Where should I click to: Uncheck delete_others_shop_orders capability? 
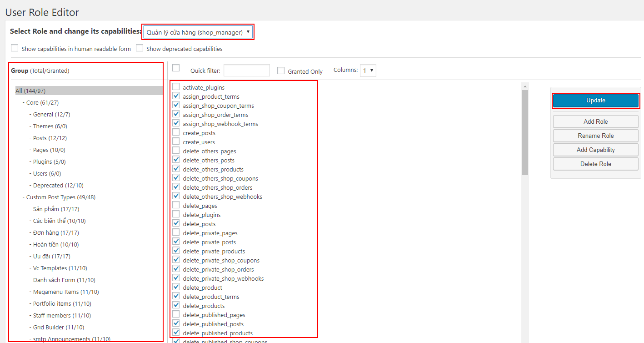pyautogui.click(x=176, y=187)
